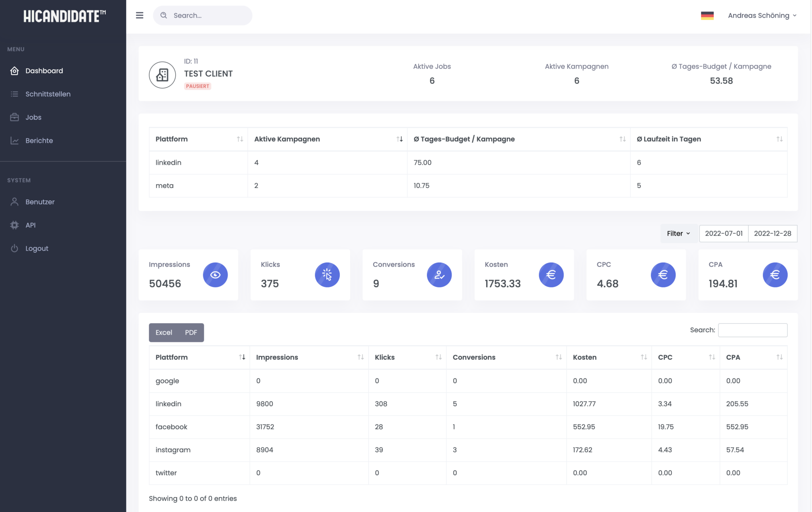Expand Andreas Schöning user menu
Viewport: 812px width, 512px height.
(x=762, y=15)
